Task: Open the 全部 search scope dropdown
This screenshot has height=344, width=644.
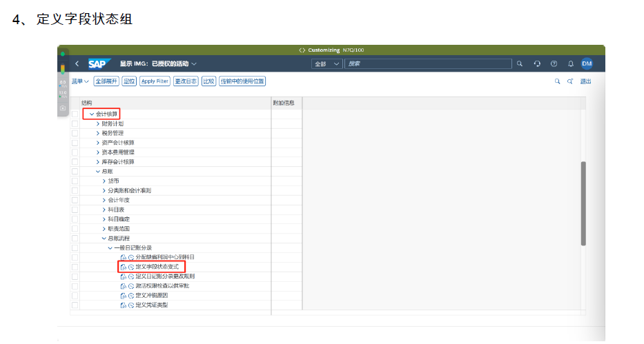Action: pos(327,63)
